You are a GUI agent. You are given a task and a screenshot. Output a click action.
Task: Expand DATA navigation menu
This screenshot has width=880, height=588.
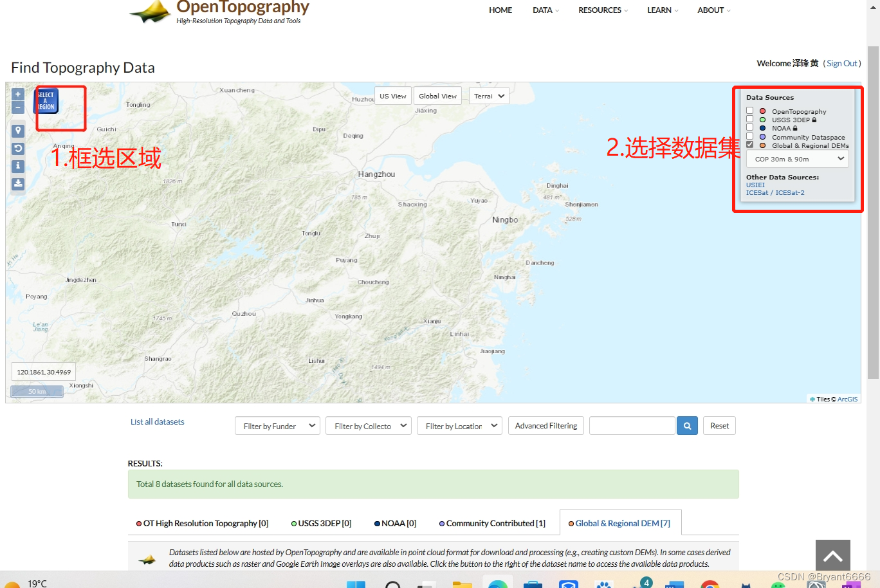pyautogui.click(x=545, y=10)
